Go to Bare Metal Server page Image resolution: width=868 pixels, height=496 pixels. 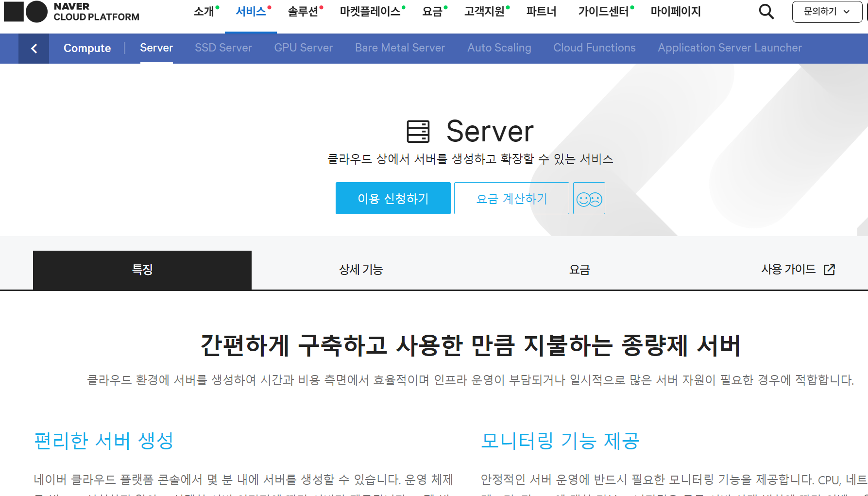[400, 48]
